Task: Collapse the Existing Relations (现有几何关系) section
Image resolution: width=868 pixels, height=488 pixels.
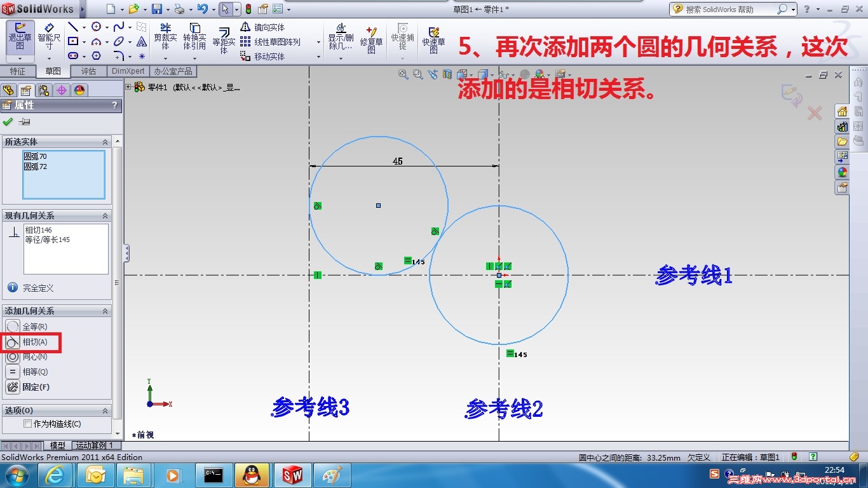Action: tap(105, 216)
